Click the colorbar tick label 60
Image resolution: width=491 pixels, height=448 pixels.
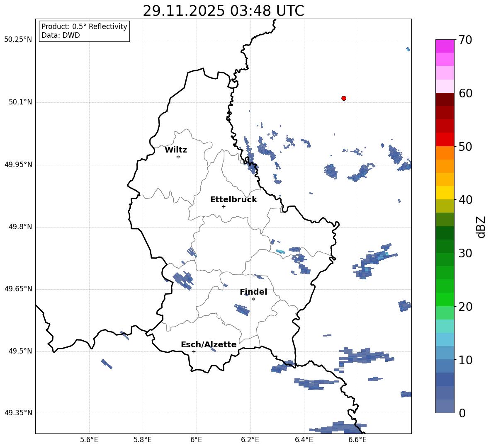pos(465,93)
